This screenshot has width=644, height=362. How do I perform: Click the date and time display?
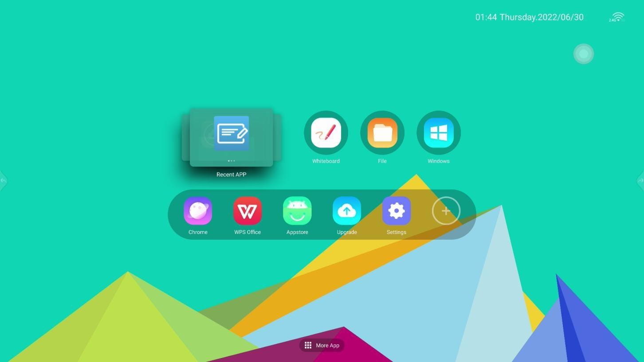coord(530,17)
